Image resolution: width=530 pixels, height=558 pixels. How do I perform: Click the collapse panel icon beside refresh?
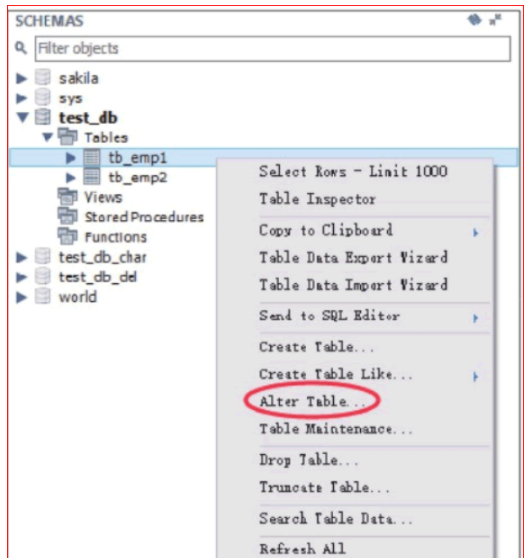click(495, 20)
